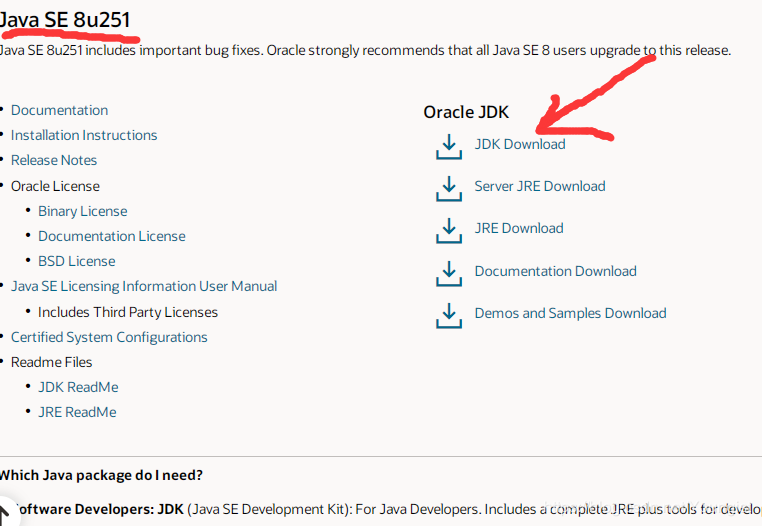Open the Server JRE Download link
Screen dimensions: 762x526
[x=540, y=186]
